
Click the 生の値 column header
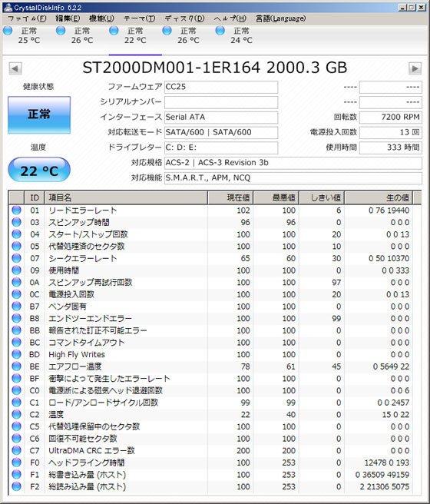pos(379,197)
